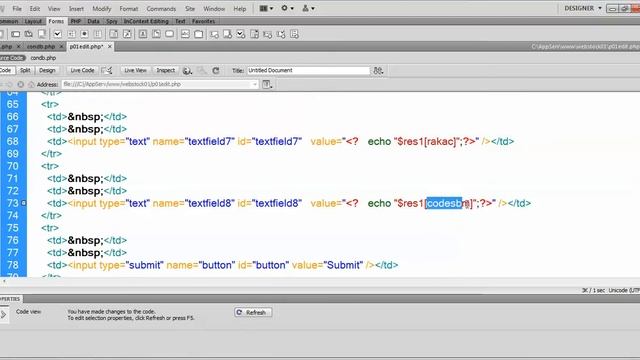Image resolution: width=640 pixels, height=360 pixels.
Task: Switch to the Spry insert tab
Action: click(x=112, y=21)
